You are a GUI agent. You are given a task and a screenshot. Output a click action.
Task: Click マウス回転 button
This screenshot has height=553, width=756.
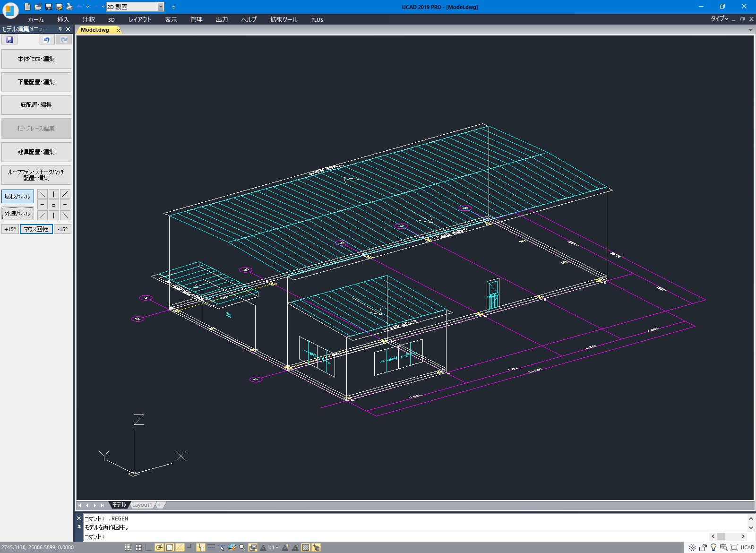coord(36,229)
